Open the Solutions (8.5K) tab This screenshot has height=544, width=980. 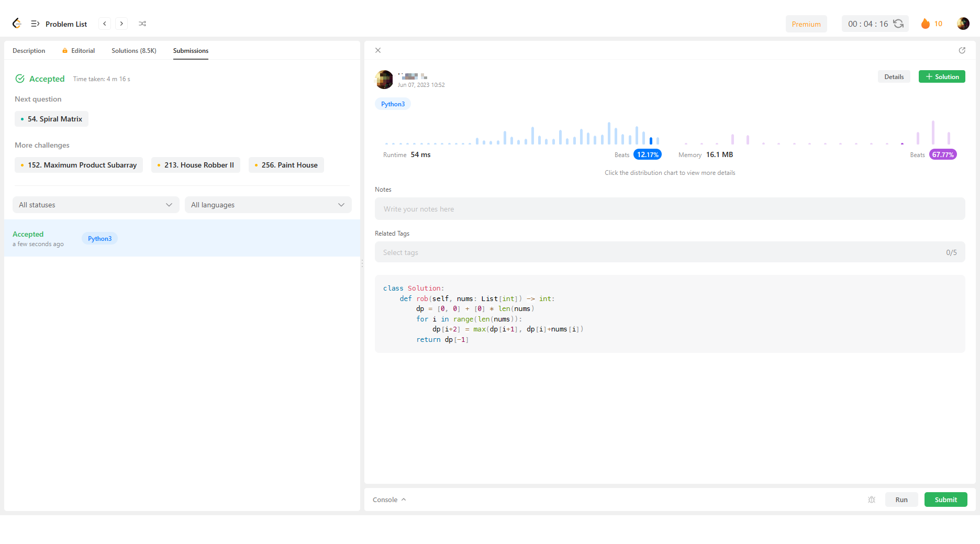(x=134, y=51)
